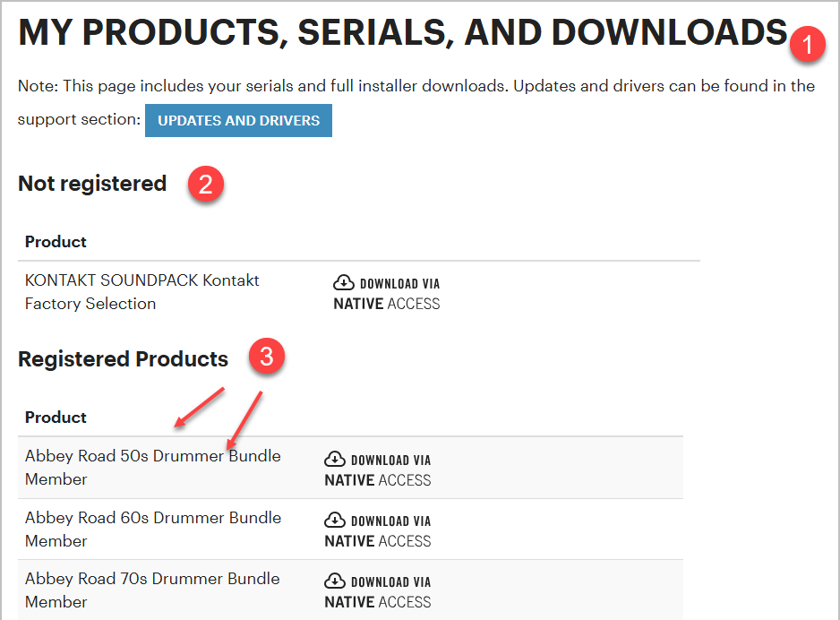Click the cloud download icon for Abbey Road 60s Drummer
840x620 pixels.
point(335,521)
